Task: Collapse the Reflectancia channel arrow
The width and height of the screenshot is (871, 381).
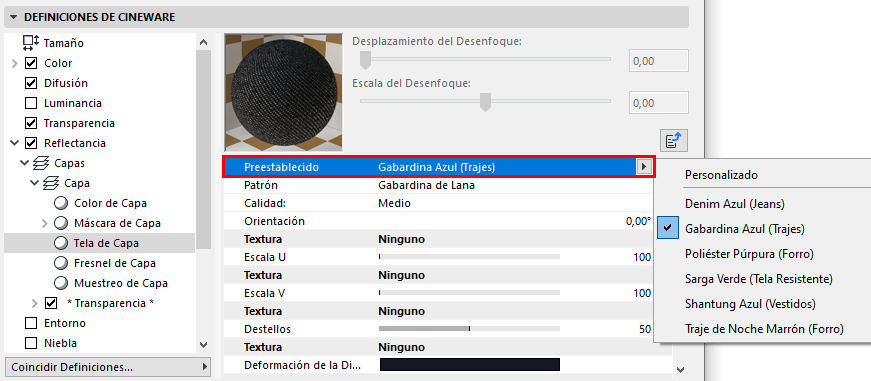Action: (14, 143)
